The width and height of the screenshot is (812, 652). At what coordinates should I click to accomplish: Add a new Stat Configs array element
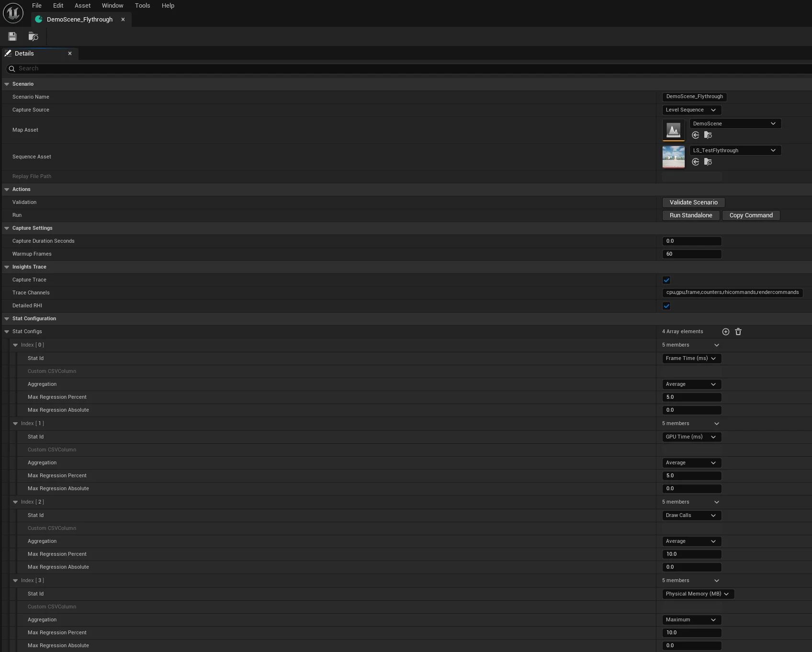point(725,331)
